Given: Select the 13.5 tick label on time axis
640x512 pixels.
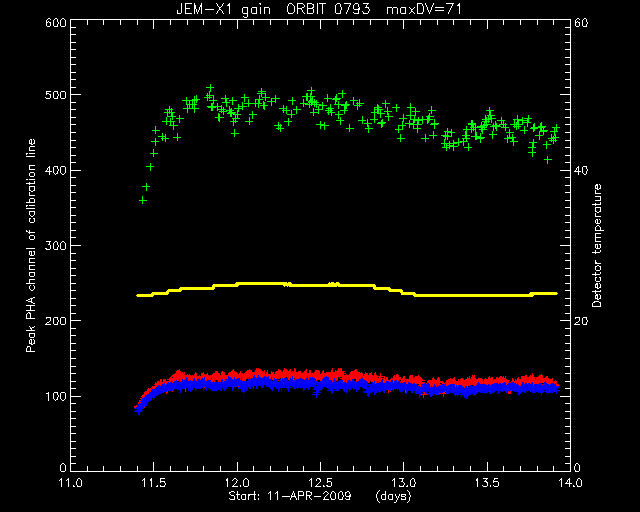Looking at the screenshot, I should pos(487,483).
